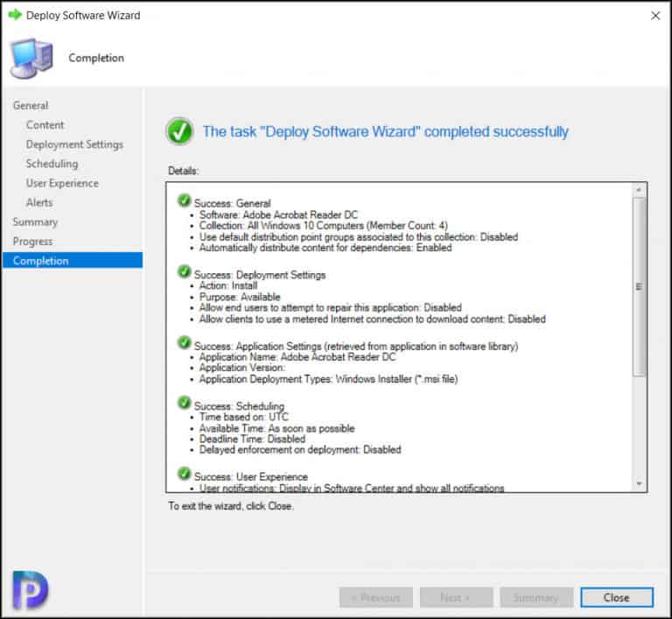The height and width of the screenshot is (619, 672).
Task: Click 'Application Deployment Types: Windows Installer' line
Action: (x=329, y=379)
